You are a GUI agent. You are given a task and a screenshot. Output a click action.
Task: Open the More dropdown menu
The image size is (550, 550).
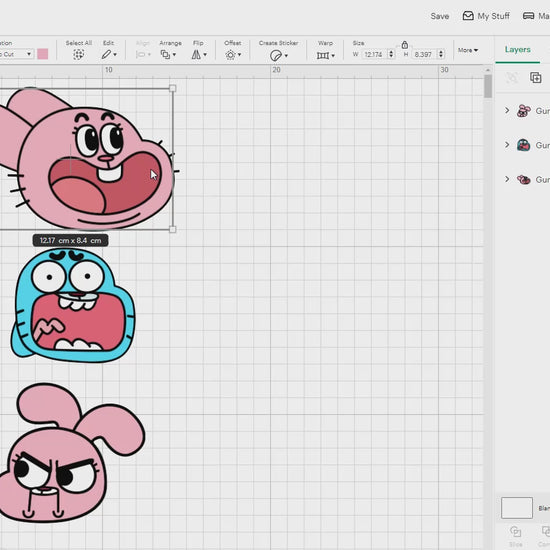click(x=468, y=50)
